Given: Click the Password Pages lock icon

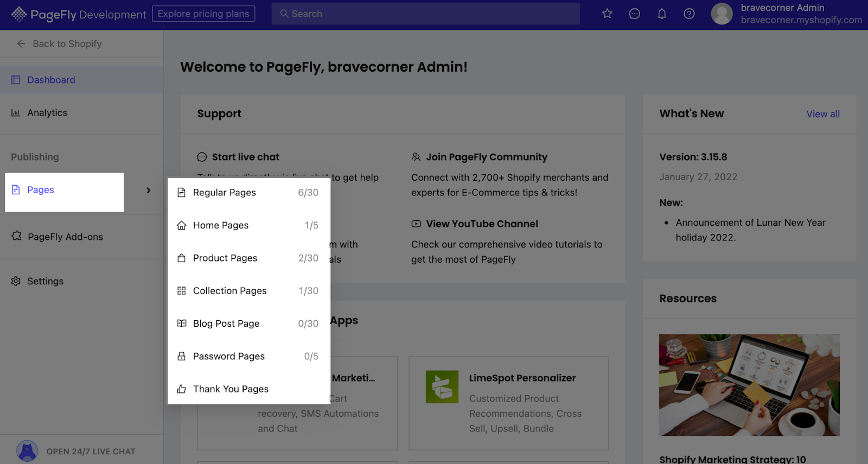Looking at the screenshot, I should tap(182, 356).
